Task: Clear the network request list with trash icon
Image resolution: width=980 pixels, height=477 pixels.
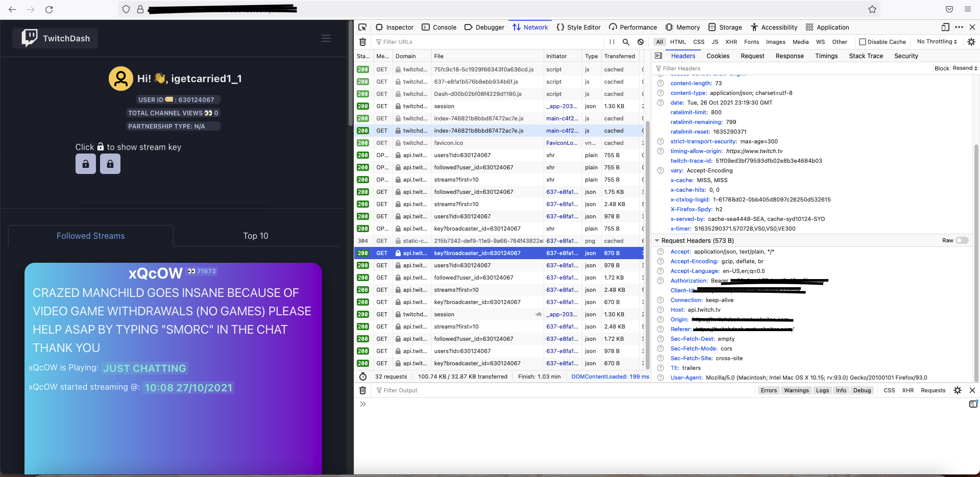Action: (x=363, y=42)
